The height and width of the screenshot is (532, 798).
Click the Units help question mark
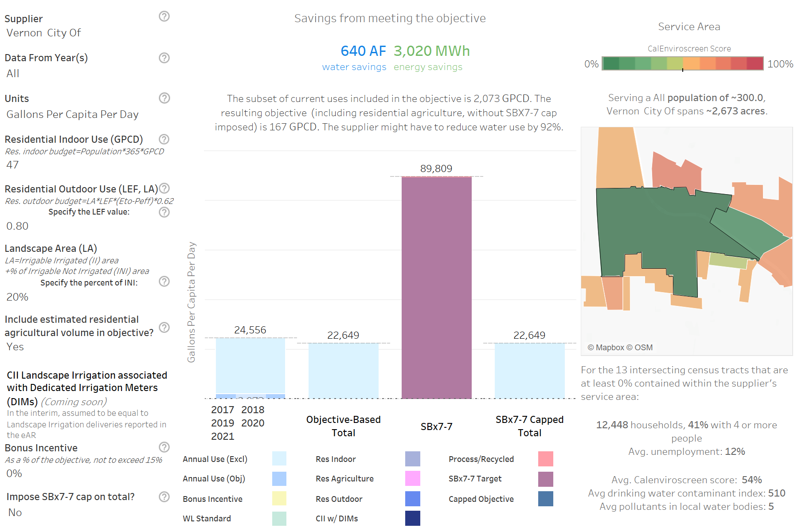coord(164,98)
